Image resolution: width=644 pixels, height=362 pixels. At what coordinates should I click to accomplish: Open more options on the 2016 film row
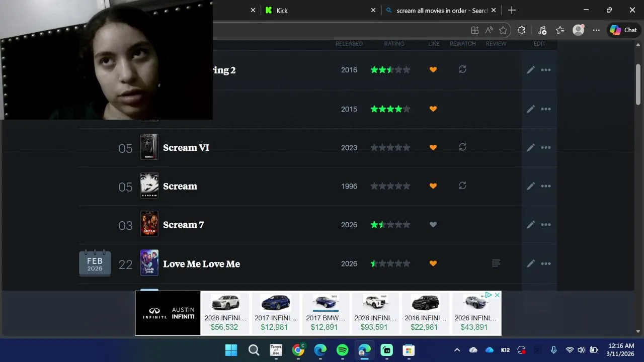tap(546, 70)
